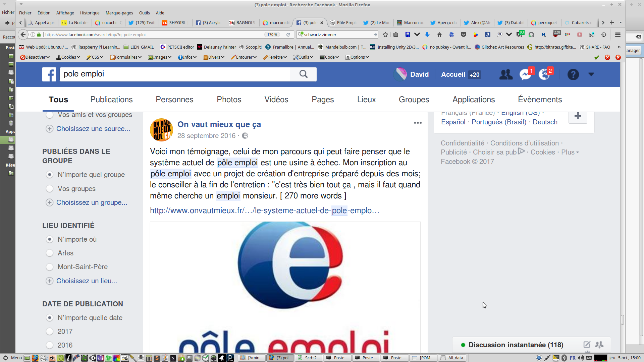Click the search magnifier button
Viewport: 644px width, 362px height.
coord(303,74)
